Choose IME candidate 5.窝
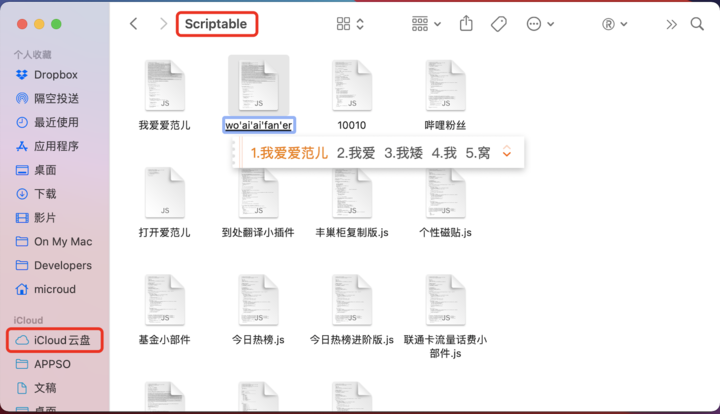This screenshot has width=720, height=414. click(478, 153)
